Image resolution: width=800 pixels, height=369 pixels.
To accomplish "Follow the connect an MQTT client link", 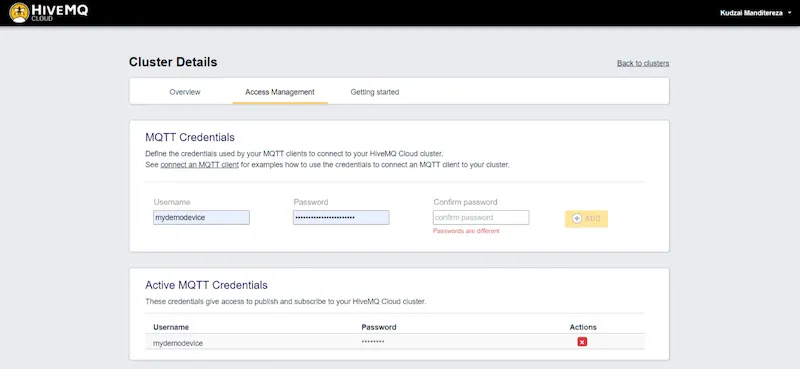I will click(x=199, y=165).
